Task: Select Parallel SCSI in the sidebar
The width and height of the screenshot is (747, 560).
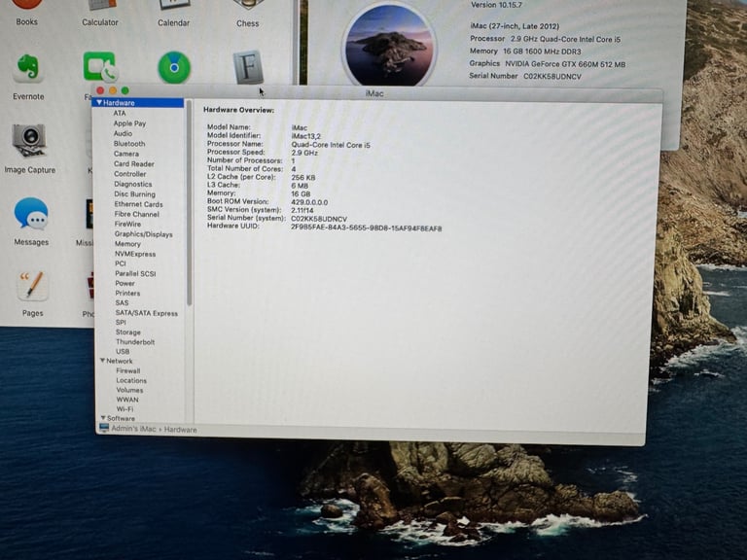Action: click(135, 273)
